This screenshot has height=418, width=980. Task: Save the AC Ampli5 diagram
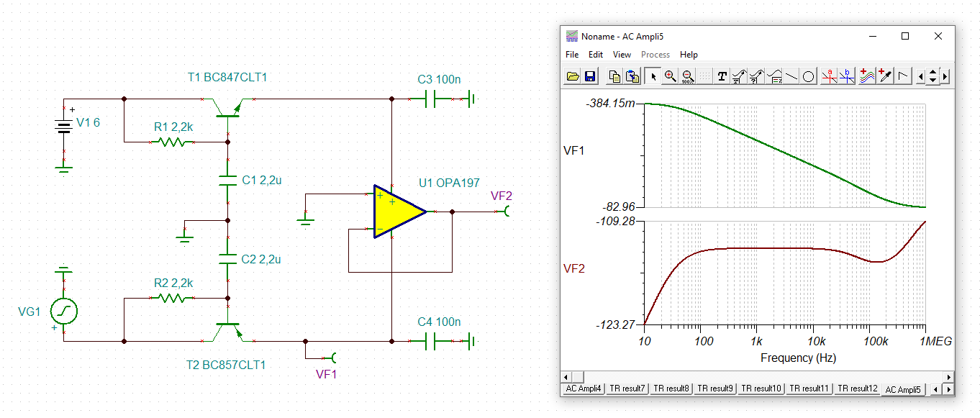coord(589,76)
